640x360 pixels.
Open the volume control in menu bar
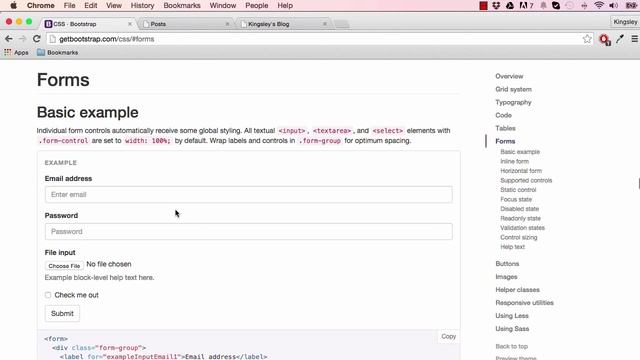[613, 6]
